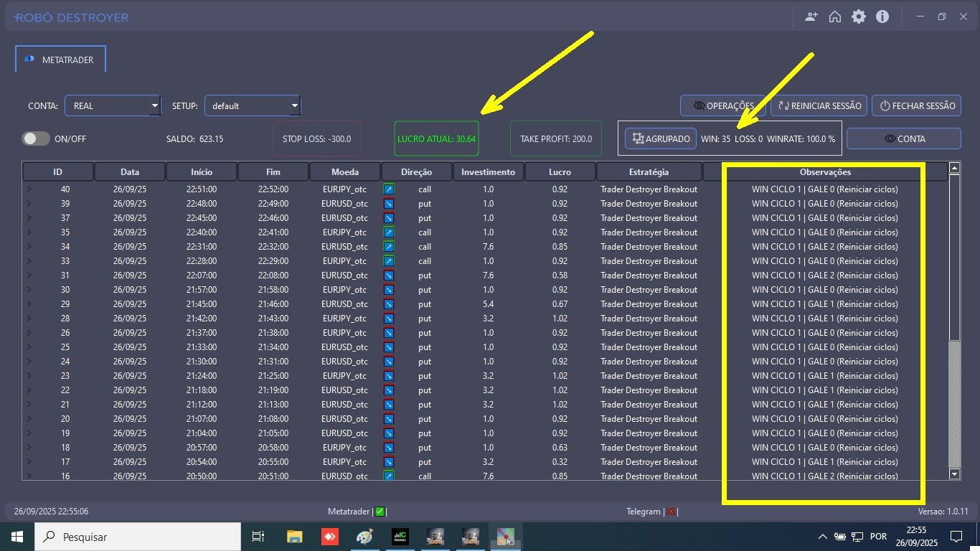Toggle the ON/OFF robot switch

pyautogui.click(x=36, y=139)
